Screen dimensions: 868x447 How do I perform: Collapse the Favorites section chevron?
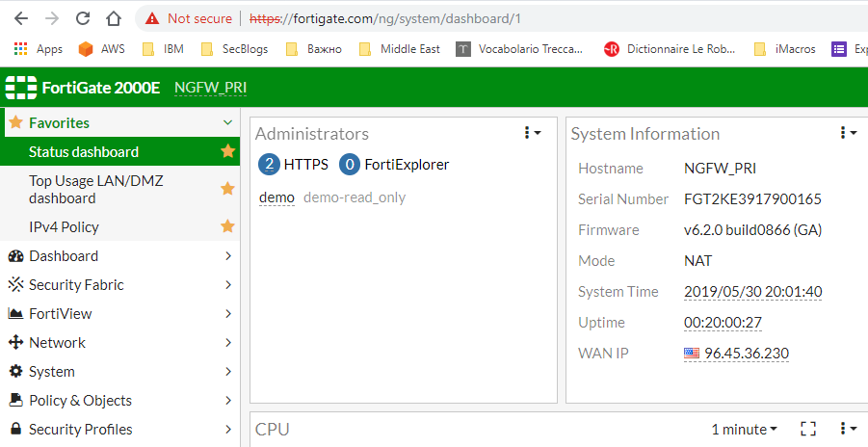pyautogui.click(x=227, y=122)
